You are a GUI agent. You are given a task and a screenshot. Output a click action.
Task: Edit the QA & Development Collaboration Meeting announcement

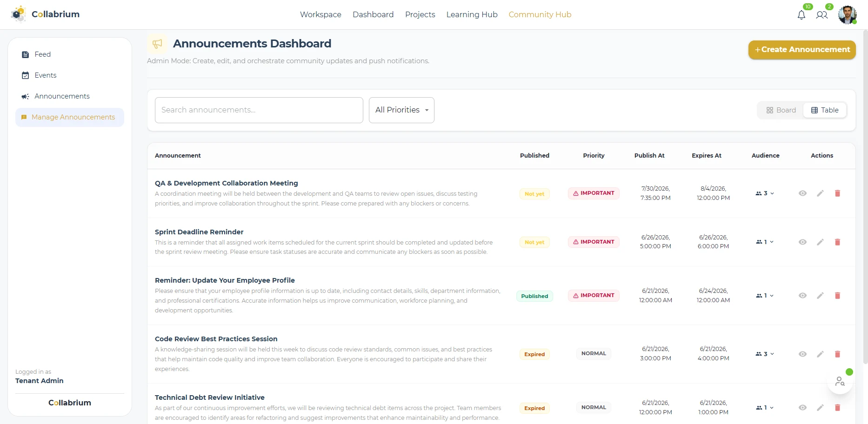pos(820,193)
